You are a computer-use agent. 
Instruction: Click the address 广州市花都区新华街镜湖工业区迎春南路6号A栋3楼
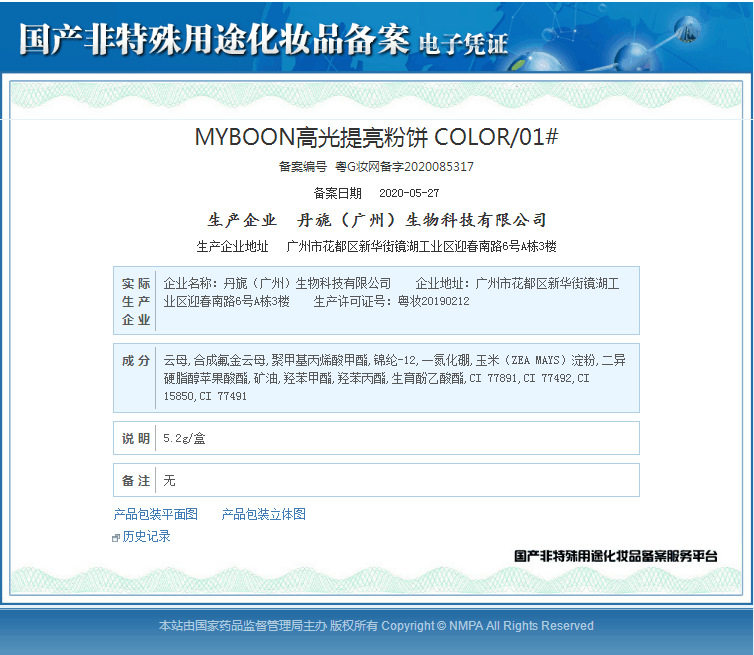(x=421, y=247)
